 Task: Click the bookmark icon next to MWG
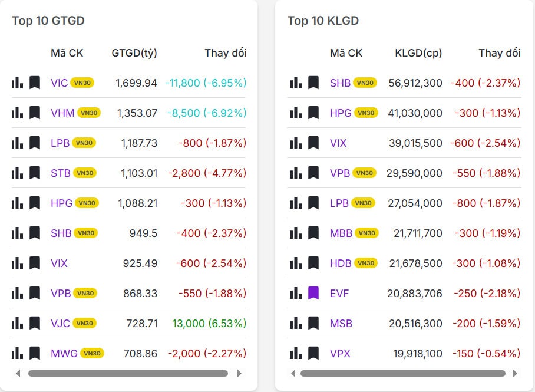point(34,354)
